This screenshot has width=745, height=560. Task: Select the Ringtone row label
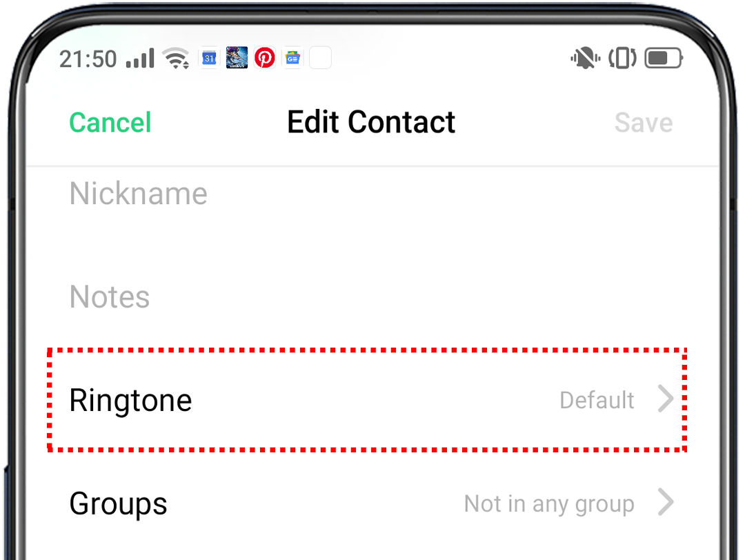click(131, 400)
